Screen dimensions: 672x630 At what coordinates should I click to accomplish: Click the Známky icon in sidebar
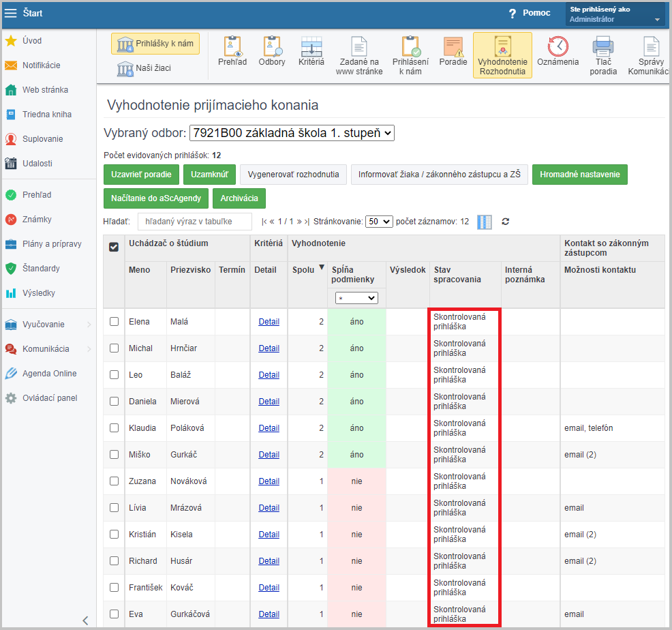point(11,219)
